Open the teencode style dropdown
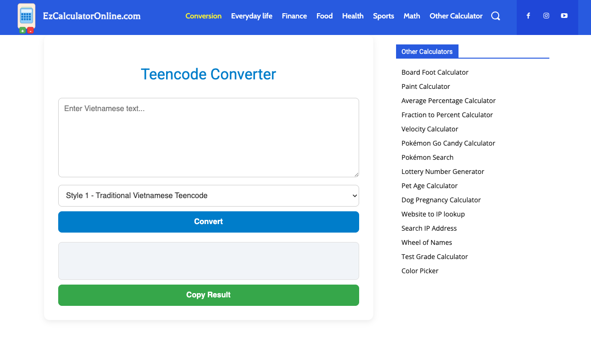The height and width of the screenshot is (364, 591). click(208, 195)
